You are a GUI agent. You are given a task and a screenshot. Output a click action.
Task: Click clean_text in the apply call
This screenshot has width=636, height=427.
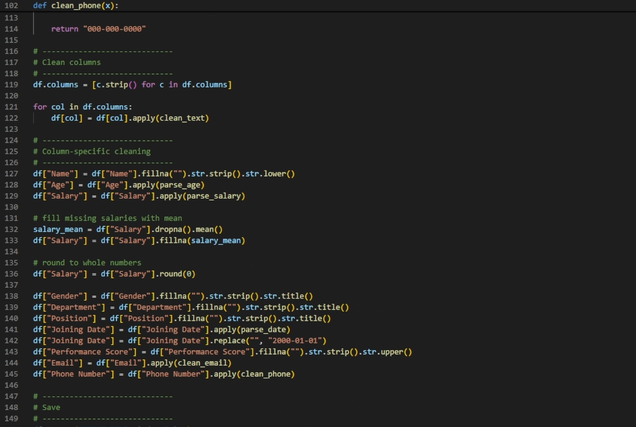(x=180, y=118)
